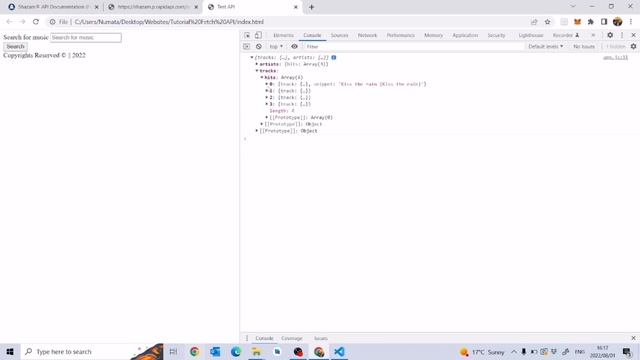Go forward with the browser forward arrow
Screen dimensions: 640x360
coord(22,22)
